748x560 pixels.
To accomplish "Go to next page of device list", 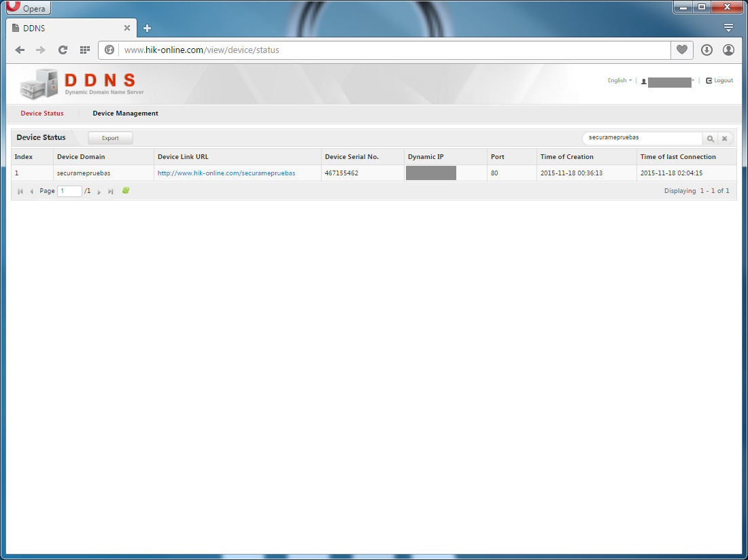I will click(x=99, y=191).
